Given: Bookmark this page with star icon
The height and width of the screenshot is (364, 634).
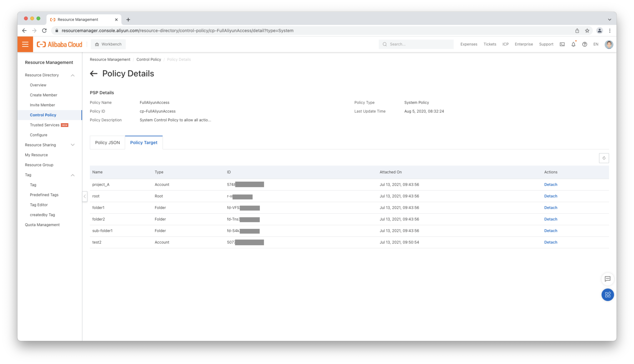Looking at the screenshot, I should [587, 31].
